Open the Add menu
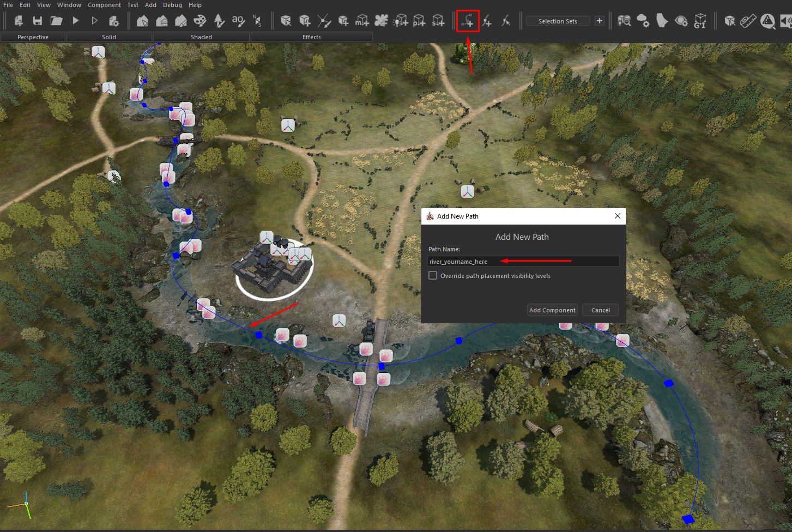Viewport: 792px width, 532px height. pos(150,5)
